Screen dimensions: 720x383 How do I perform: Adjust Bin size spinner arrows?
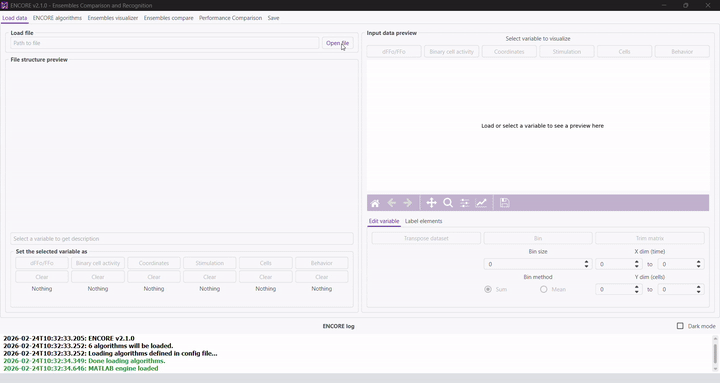click(586, 264)
